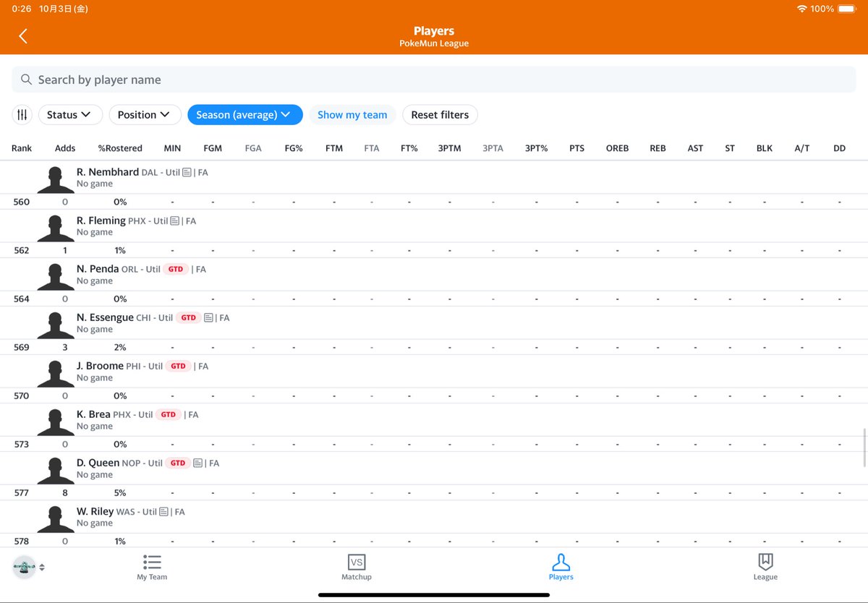
Task: Tap the GTD badge for K. Brea
Action: pyautogui.click(x=169, y=415)
